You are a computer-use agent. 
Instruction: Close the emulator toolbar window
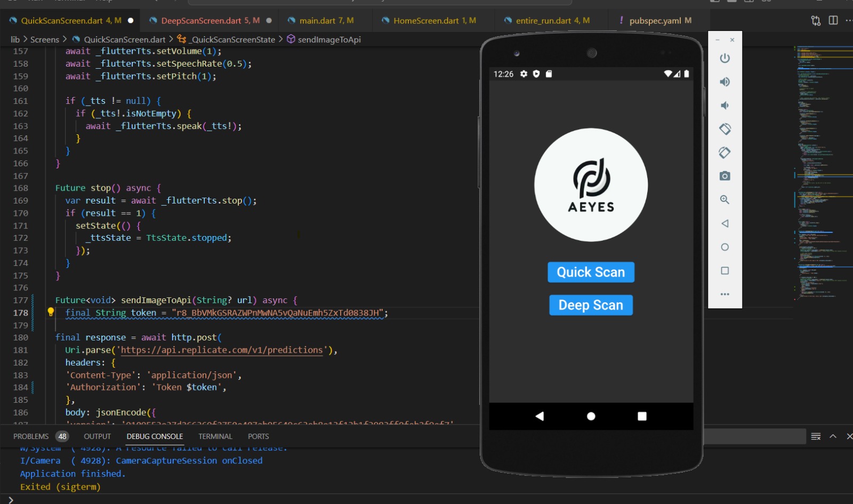[x=732, y=40]
